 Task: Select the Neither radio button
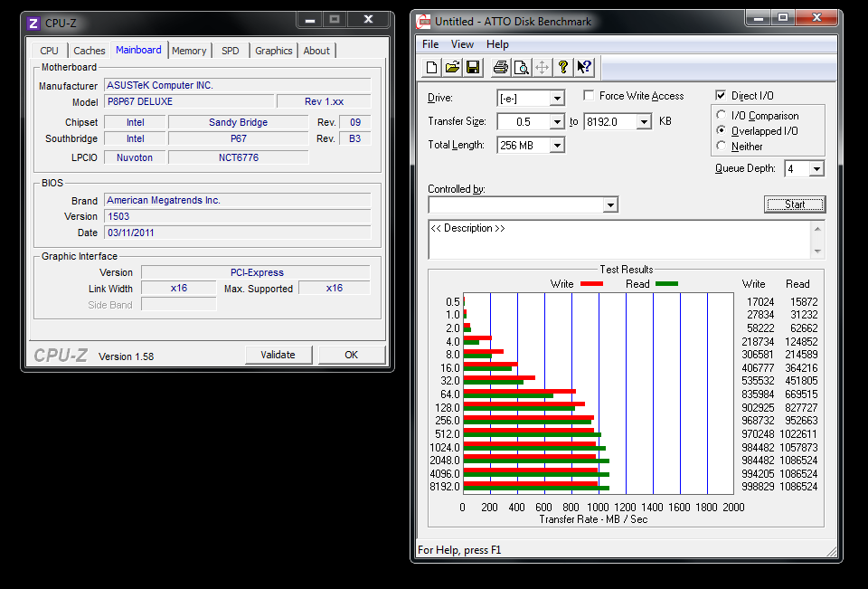click(x=721, y=146)
